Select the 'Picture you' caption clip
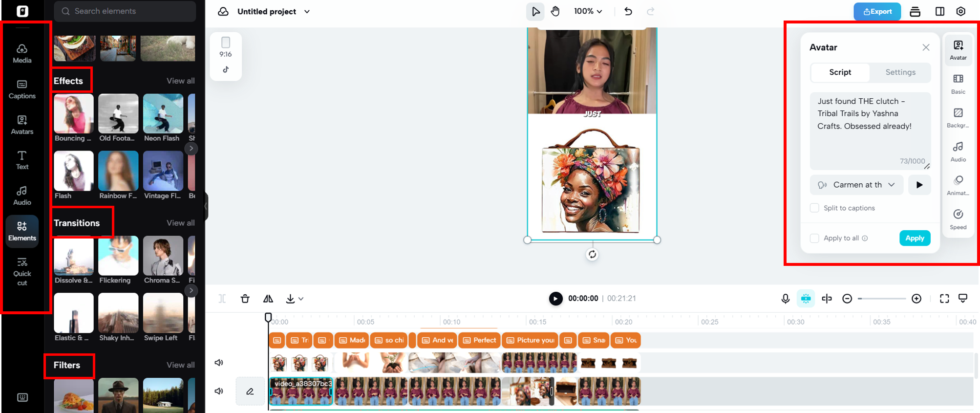Screen dimensions: 980x413 pos(531,340)
